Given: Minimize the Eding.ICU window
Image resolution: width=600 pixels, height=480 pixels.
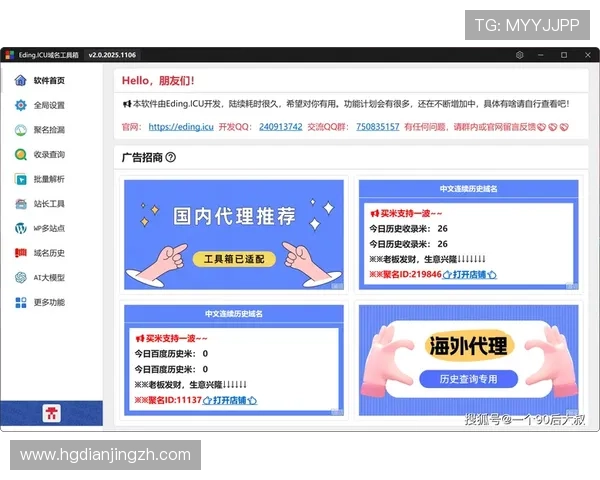Looking at the screenshot, I should point(541,55).
